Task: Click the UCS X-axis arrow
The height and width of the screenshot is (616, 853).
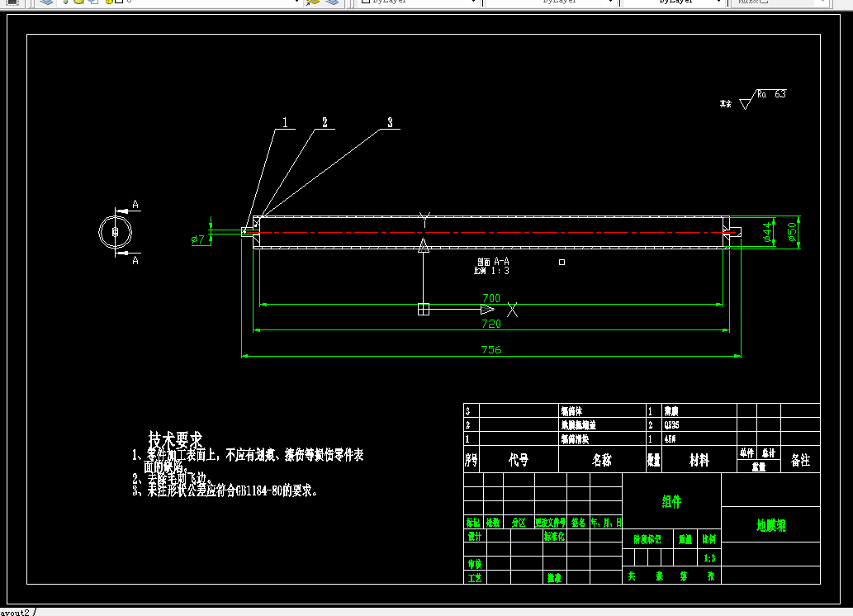Action: pyautogui.click(x=487, y=309)
